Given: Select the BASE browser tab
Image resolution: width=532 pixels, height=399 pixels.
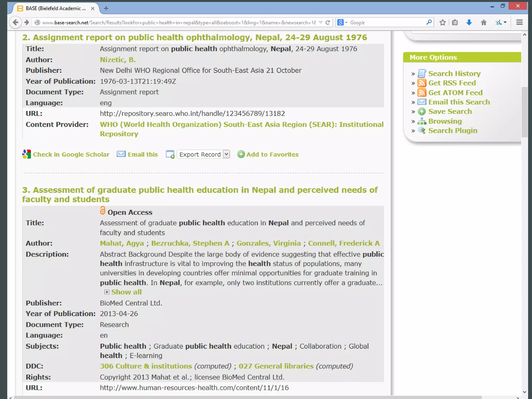Looking at the screenshot, I should [x=56, y=8].
